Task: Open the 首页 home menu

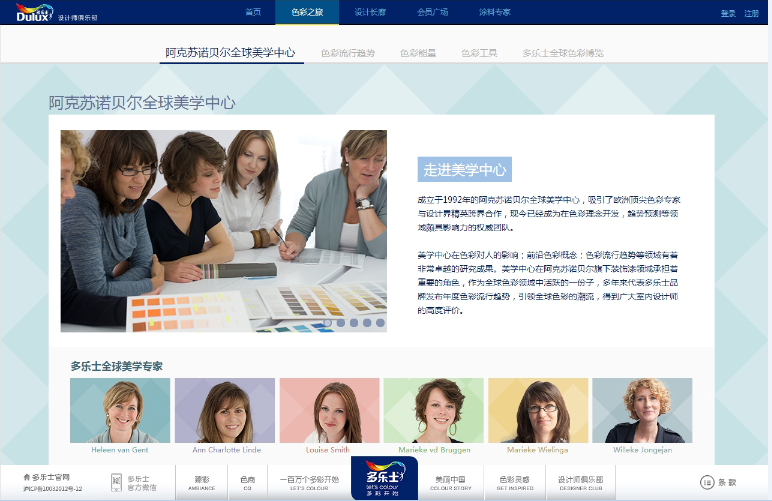Action: 253,12
